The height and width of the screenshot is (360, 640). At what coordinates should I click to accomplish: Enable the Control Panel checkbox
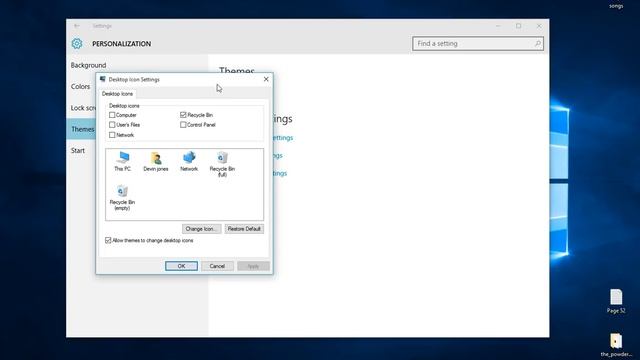tap(183, 125)
